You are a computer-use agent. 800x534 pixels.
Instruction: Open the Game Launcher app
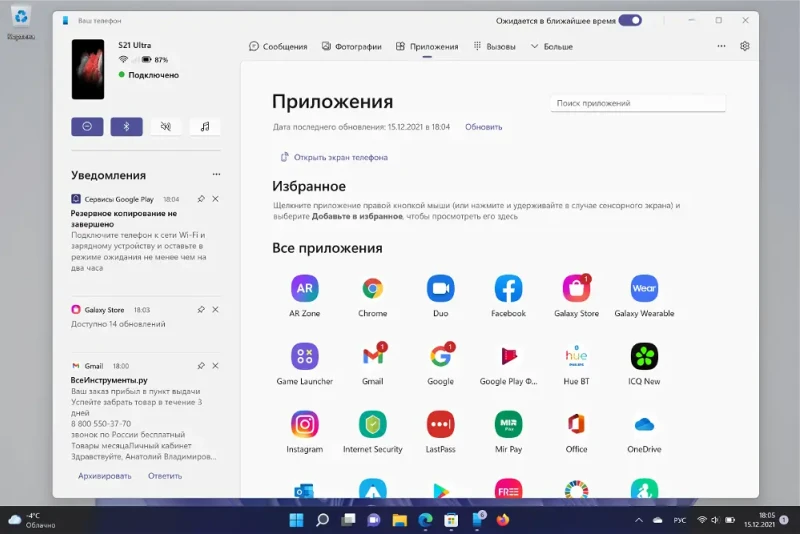click(305, 357)
